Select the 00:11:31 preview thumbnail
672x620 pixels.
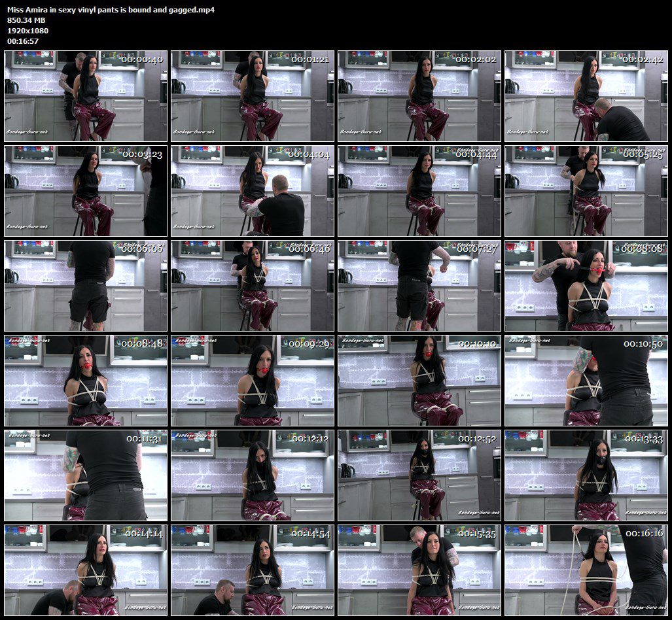[x=86, y=475]
